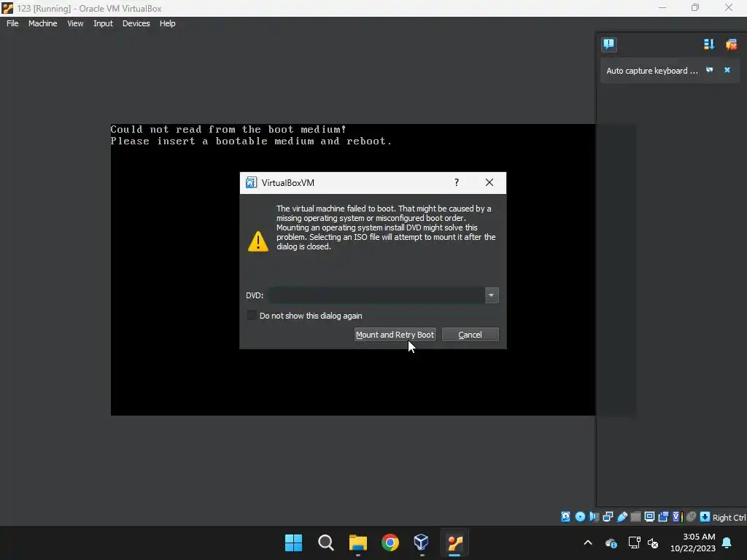Click the USB devices status icon
Viewport: 747px width, 560px height.
coord(622,517)
